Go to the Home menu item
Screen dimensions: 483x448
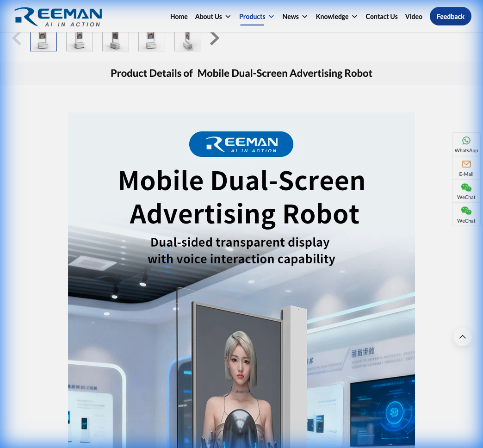click(x=179, y=16)
